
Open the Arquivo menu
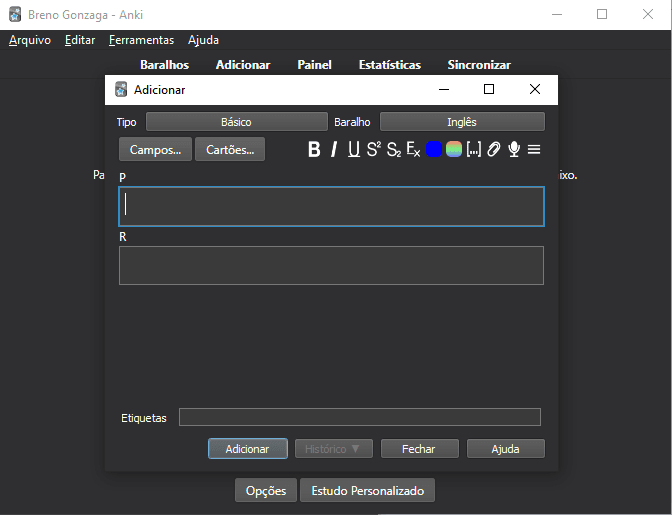[30, 40]
